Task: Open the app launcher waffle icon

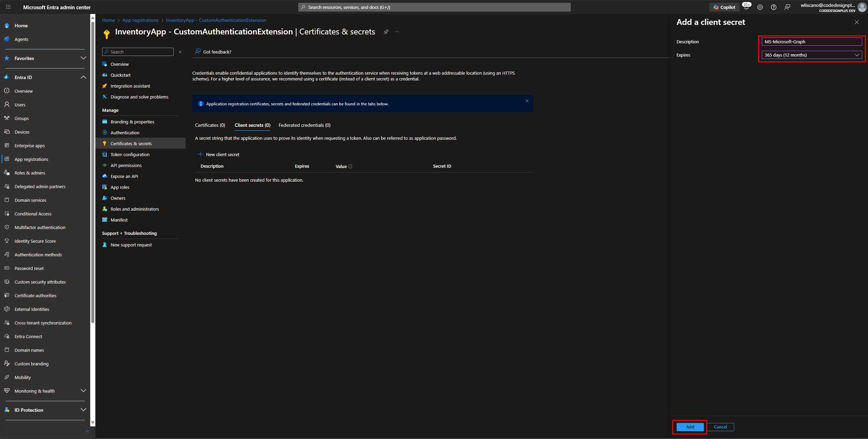Action: [8, 7]
